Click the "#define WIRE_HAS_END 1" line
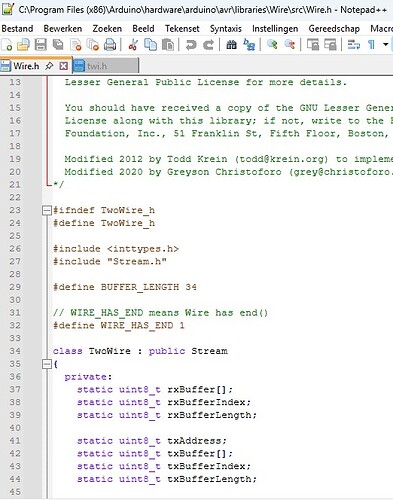 (119, 325)
